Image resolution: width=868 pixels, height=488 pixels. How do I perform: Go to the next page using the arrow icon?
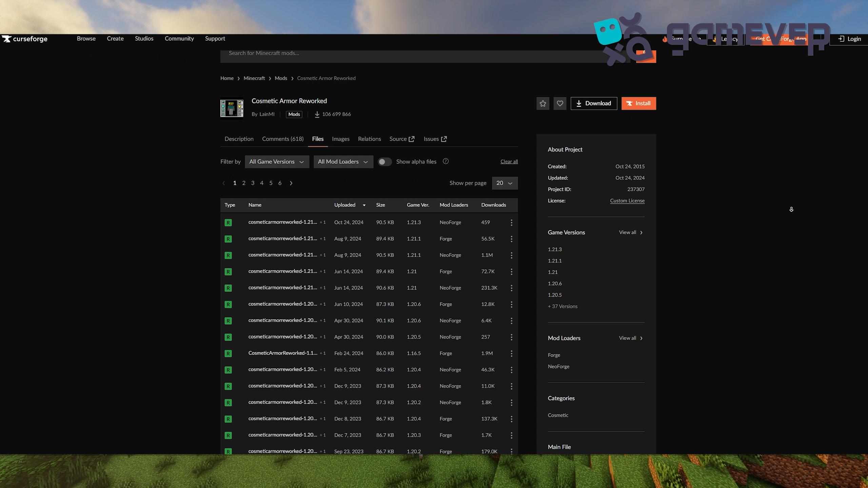coord(291,183)
